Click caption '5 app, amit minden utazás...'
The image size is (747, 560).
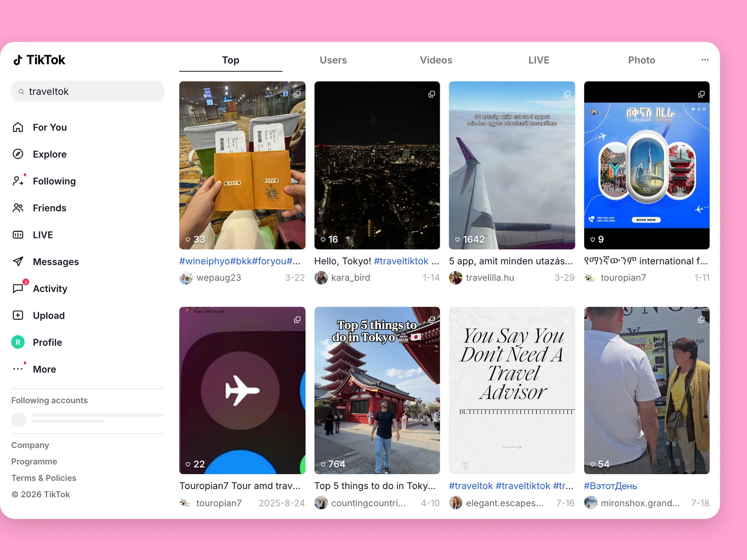click(x=511, y=261)
